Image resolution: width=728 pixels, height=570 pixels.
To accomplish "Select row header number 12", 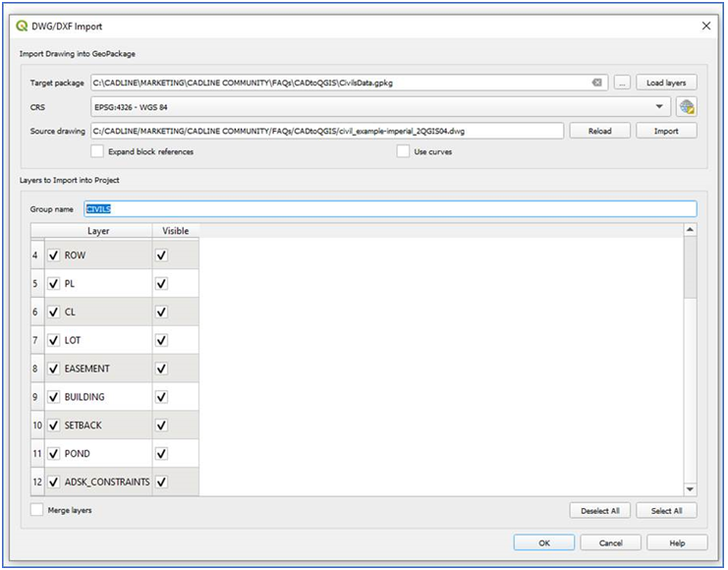I will pyautogui.click(x=37, y=482).
